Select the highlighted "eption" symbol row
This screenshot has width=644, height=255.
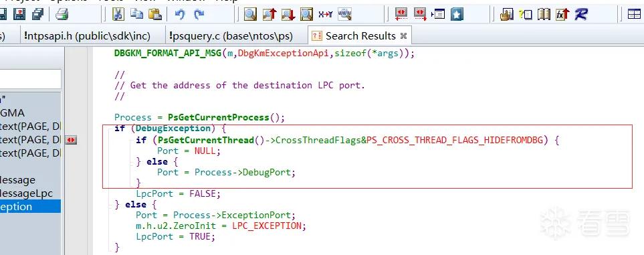coord(30,206)
